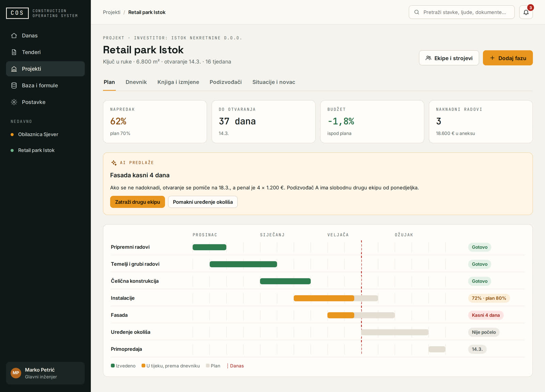The height and width of the screenshot is (392, 545).
Task: Click the Kasni 4 dana badge
Action: pyautogui.click(x=486, y=315)
